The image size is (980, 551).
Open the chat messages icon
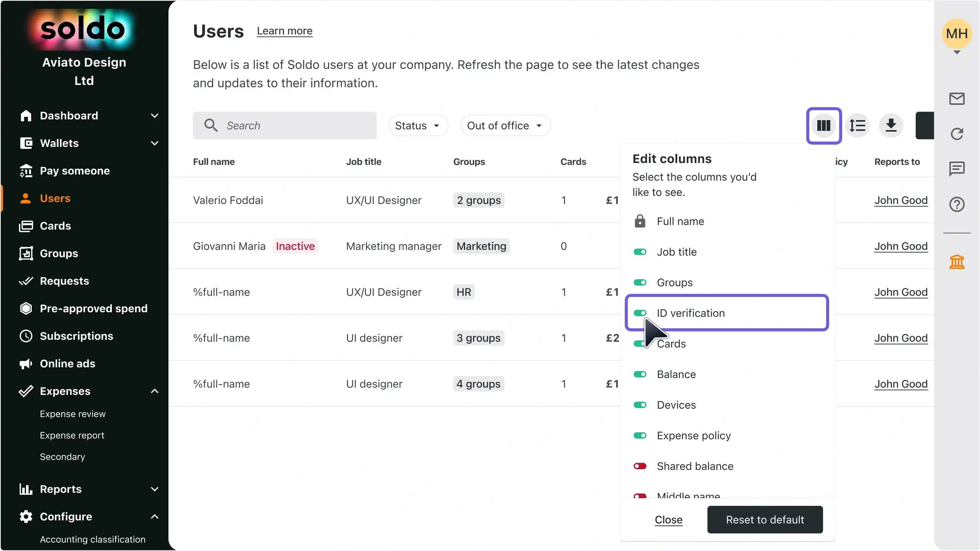point(957,169)
